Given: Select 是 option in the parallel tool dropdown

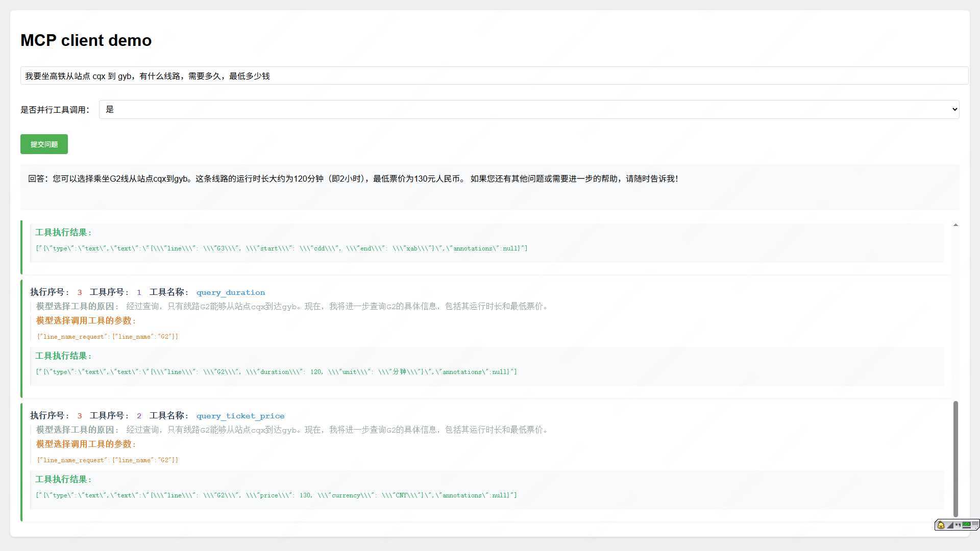Looking at the screenshot, I should (x=110, y=109).
